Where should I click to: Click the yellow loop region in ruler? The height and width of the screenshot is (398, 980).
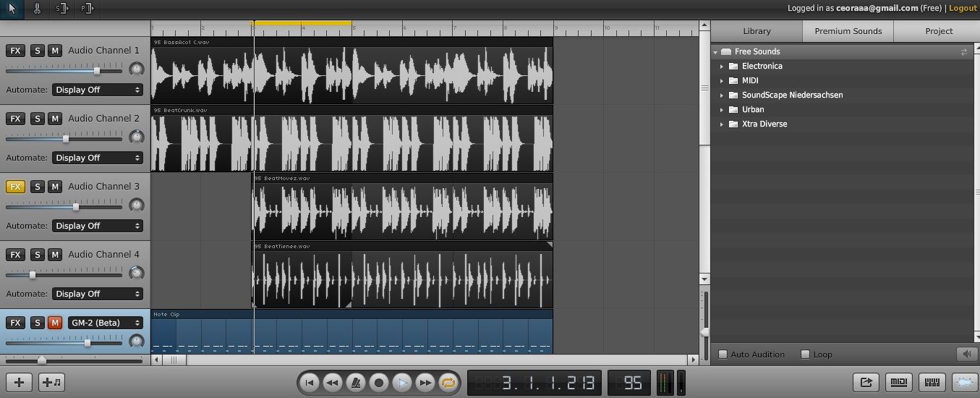point(302,23)
